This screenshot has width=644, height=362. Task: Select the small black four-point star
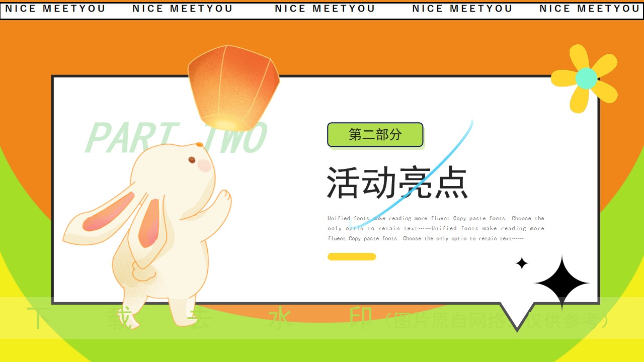522,263
